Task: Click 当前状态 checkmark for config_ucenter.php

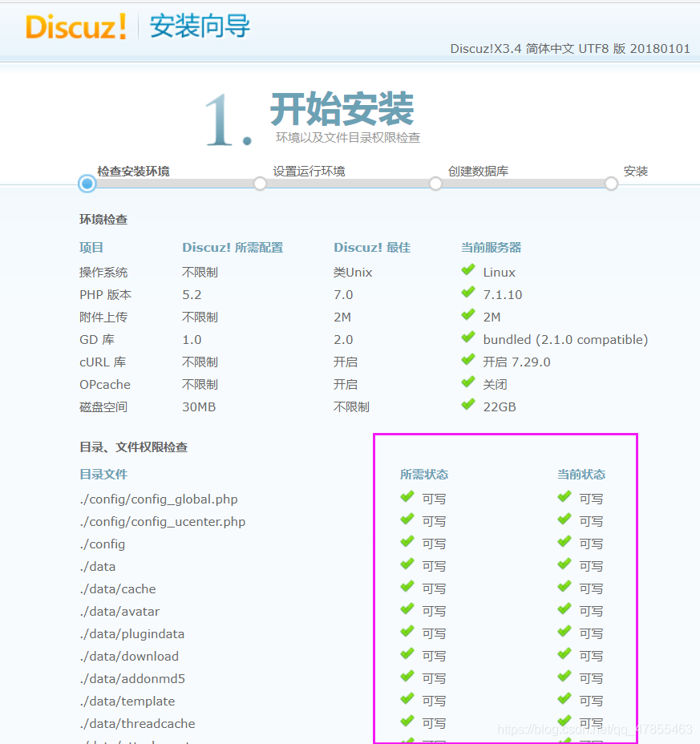Action: pyautogui.click(x=564, y=519)
